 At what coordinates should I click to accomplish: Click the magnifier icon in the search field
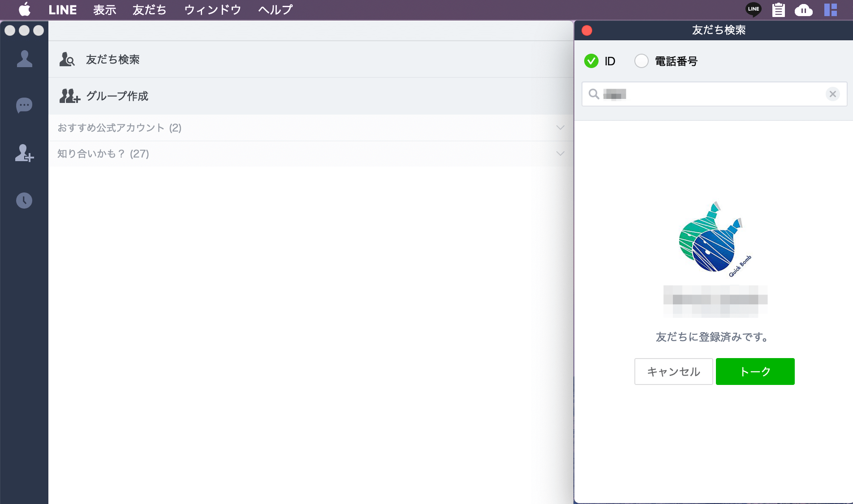[x=594, y=94]
